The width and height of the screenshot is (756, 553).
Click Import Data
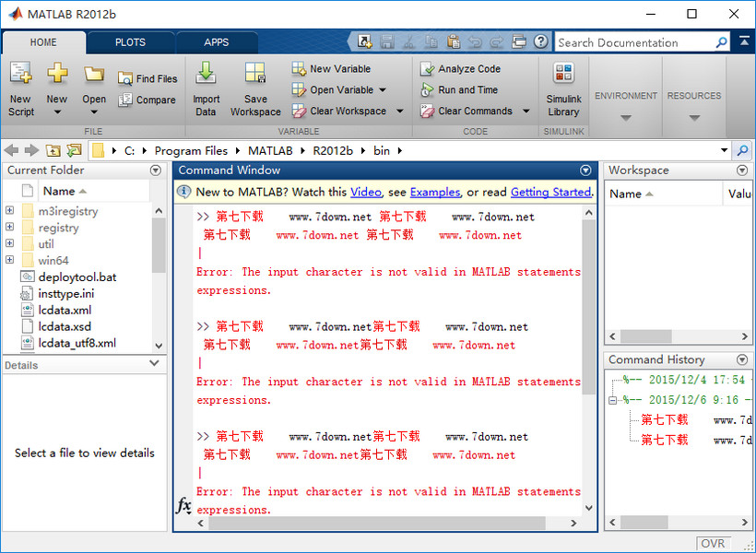coord(206,88)
